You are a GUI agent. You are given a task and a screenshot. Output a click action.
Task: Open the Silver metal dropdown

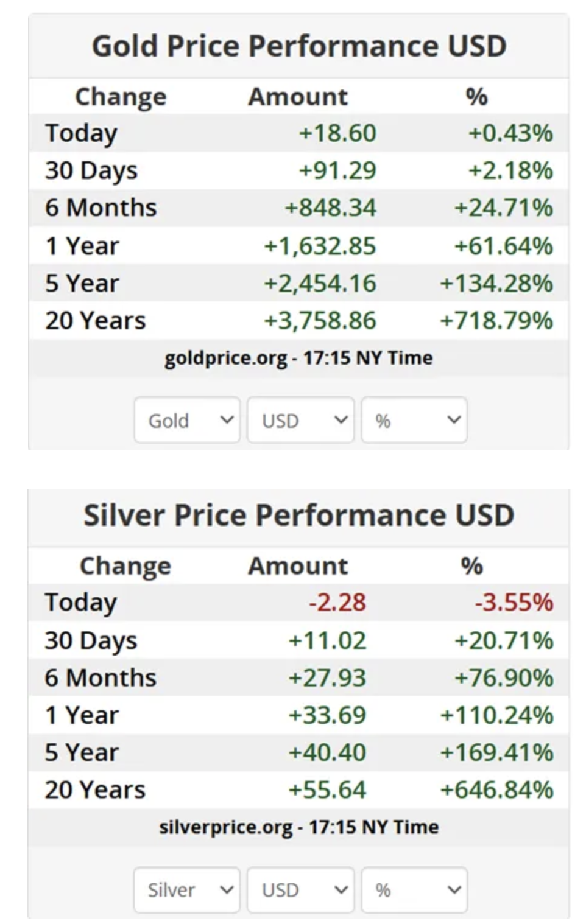point(187,890)
